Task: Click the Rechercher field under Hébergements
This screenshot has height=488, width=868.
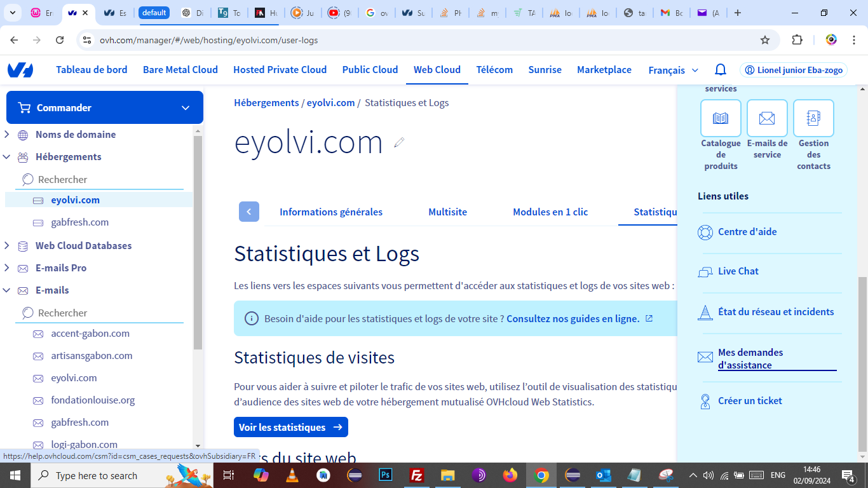Action: click(102, 180)
